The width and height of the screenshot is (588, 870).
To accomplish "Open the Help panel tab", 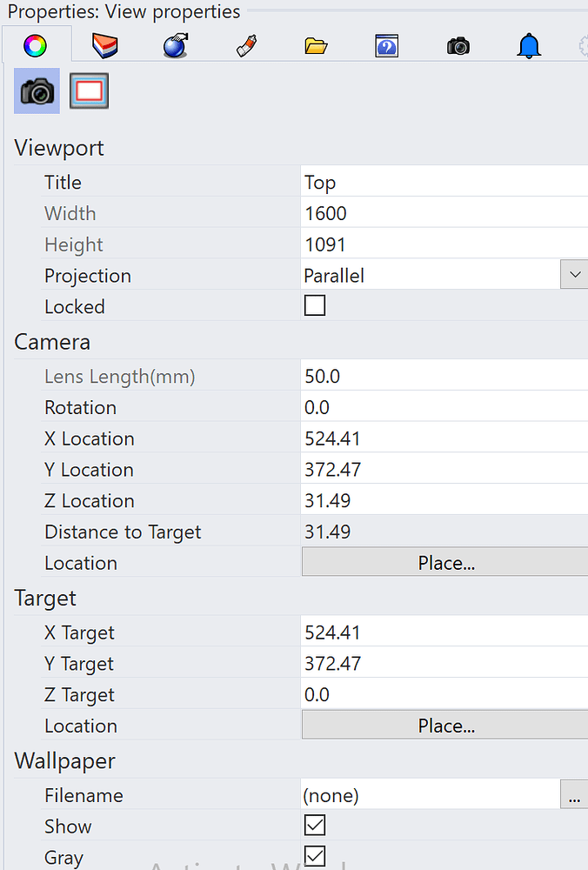I will click(x=386, y=45).
